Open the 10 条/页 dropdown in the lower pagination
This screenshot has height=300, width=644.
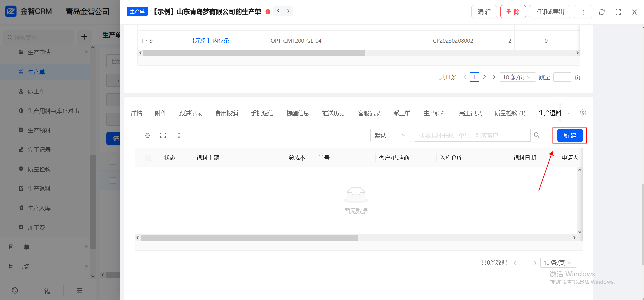point(558,263)
